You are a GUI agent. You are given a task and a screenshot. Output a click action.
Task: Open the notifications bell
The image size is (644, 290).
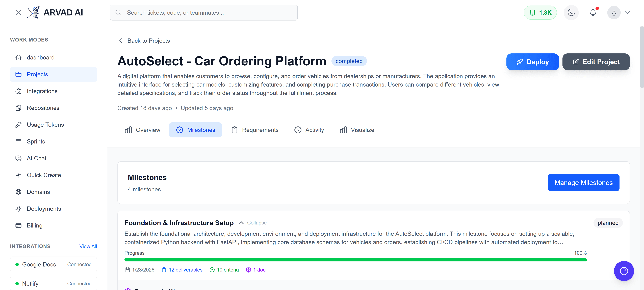click(593, 12)
